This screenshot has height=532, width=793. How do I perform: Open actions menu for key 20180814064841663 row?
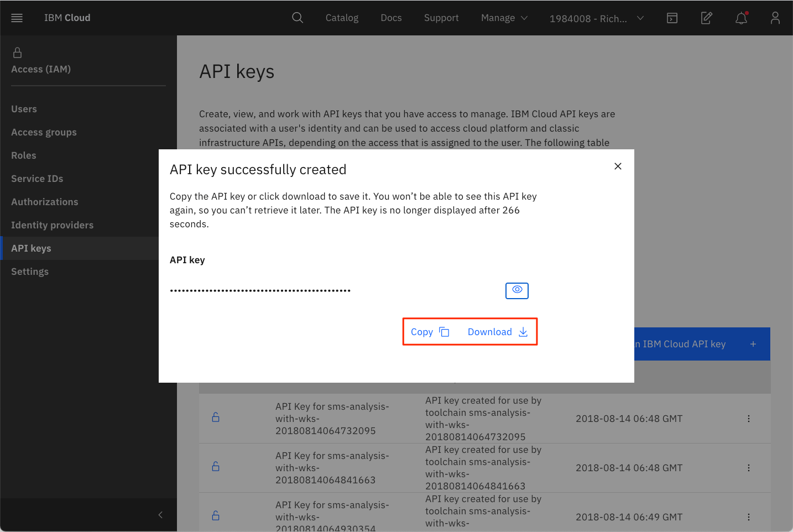(749, 468)
